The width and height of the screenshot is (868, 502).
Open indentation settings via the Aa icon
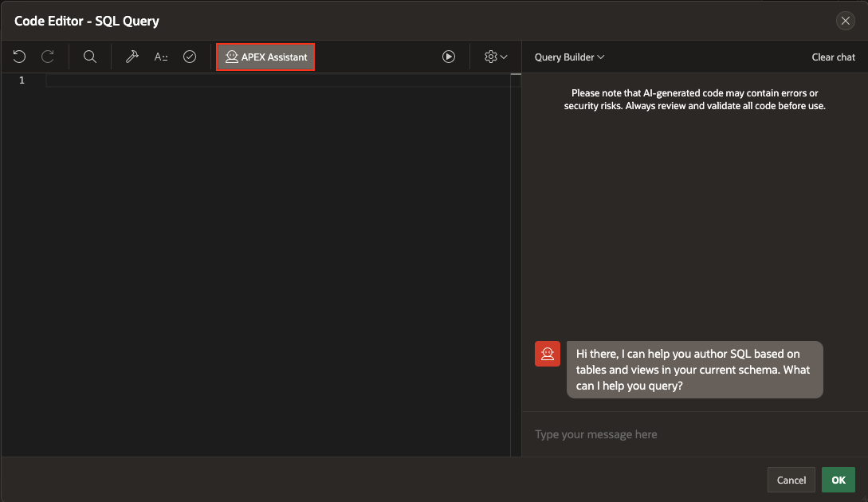pyautogui.click(x=160, y=57)
